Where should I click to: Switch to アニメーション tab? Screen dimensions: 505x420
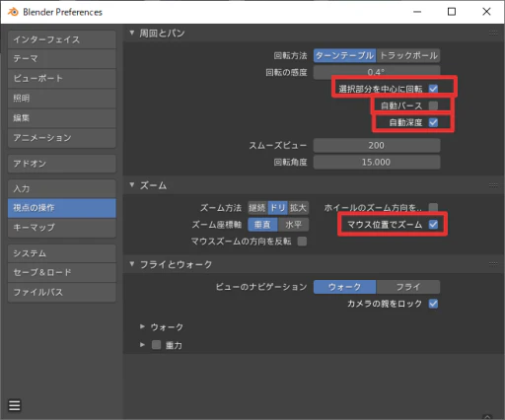(x=62, y=137)
